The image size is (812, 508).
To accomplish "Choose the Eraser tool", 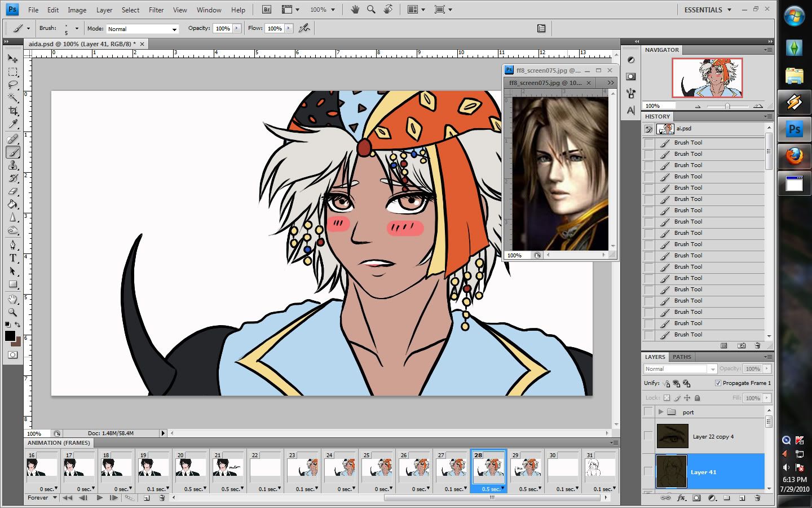I will point(12,192).
